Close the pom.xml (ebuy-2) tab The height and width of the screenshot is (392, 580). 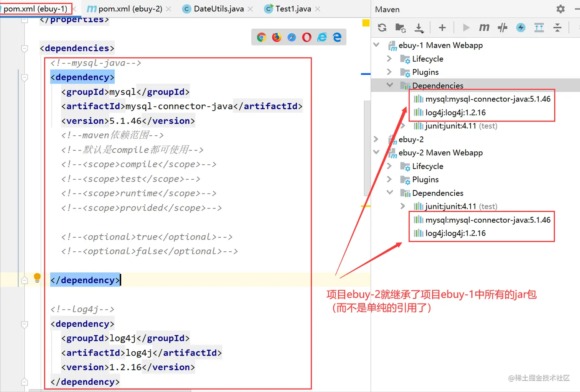pos(168,9)
